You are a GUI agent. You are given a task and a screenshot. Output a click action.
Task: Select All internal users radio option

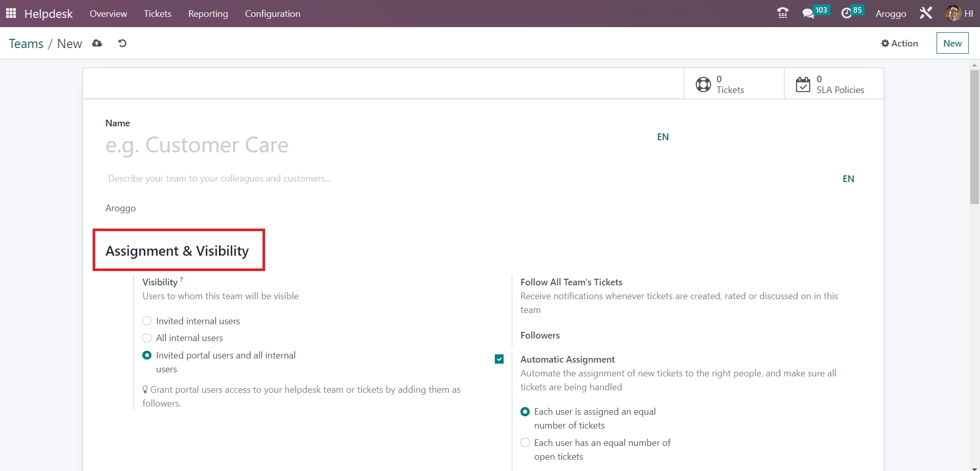click(147, 338)
